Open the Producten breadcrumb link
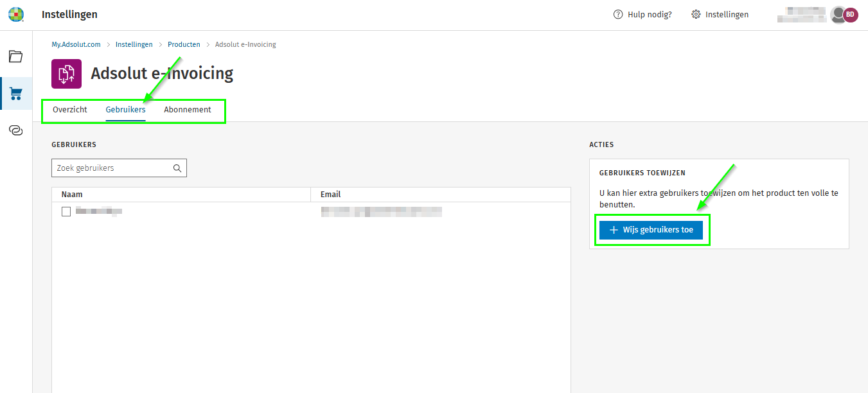Image resolution: width=868 pixels, height=393 pixels. pyautogui.click(x=184, y=45)
